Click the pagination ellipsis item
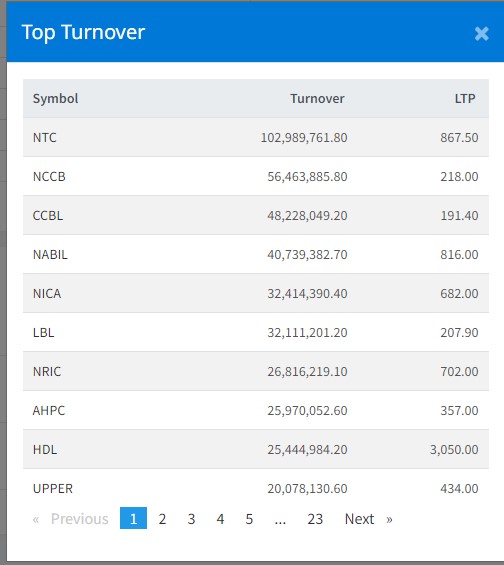This screenshot has width=504, height=565. [280, 519]
